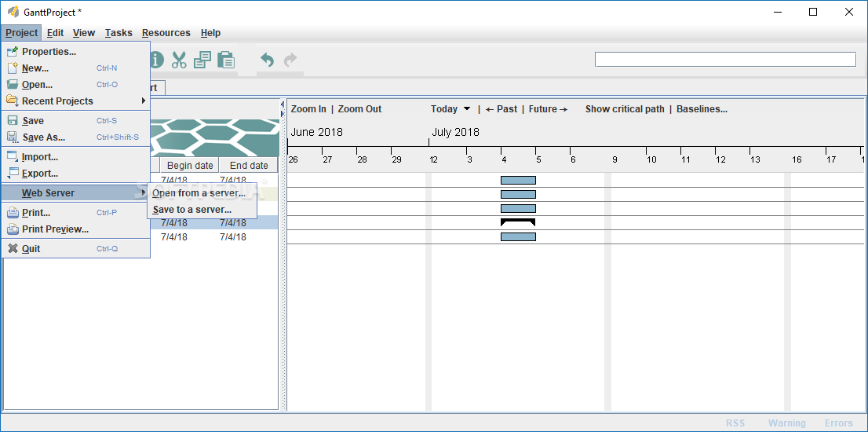Click the Import icon in the menu
This screenshot has height=432, width=868.
point(13,157)
